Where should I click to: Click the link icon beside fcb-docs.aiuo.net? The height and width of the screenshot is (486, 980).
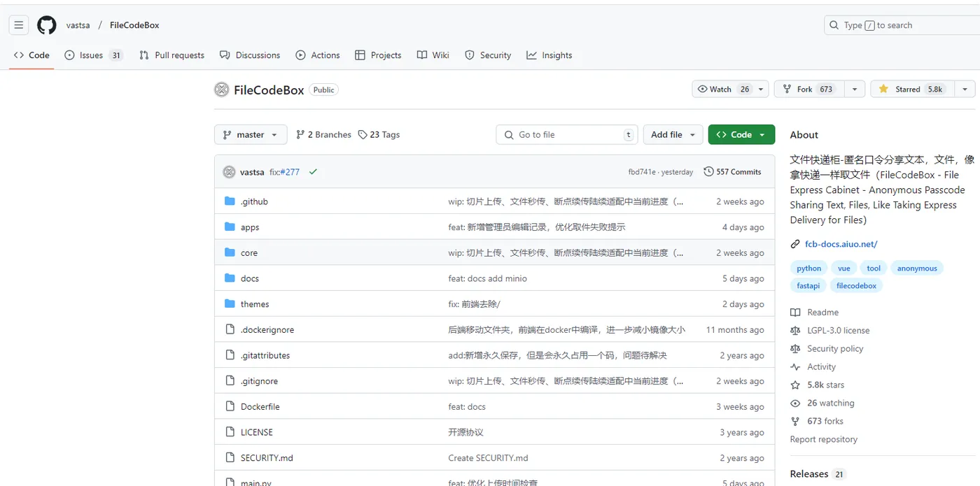(795, 244)
